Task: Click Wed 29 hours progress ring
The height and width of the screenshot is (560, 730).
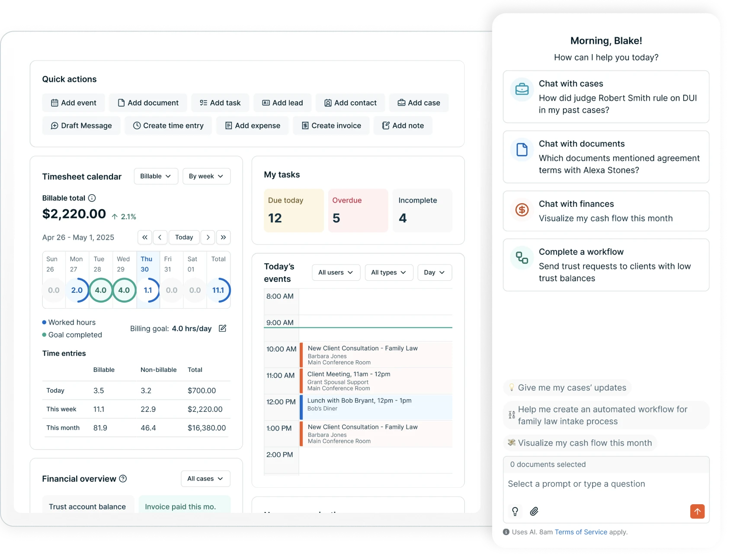Action: click(x=124, y=290)
